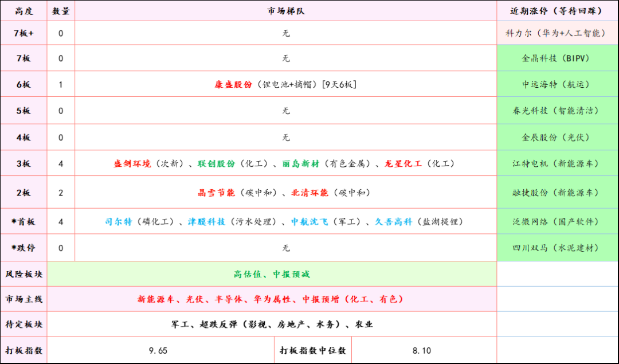Viewport: 619px width, 364px height.
Task: Click 中航沈飞 stock name
Action: click(x=310, y=222)
